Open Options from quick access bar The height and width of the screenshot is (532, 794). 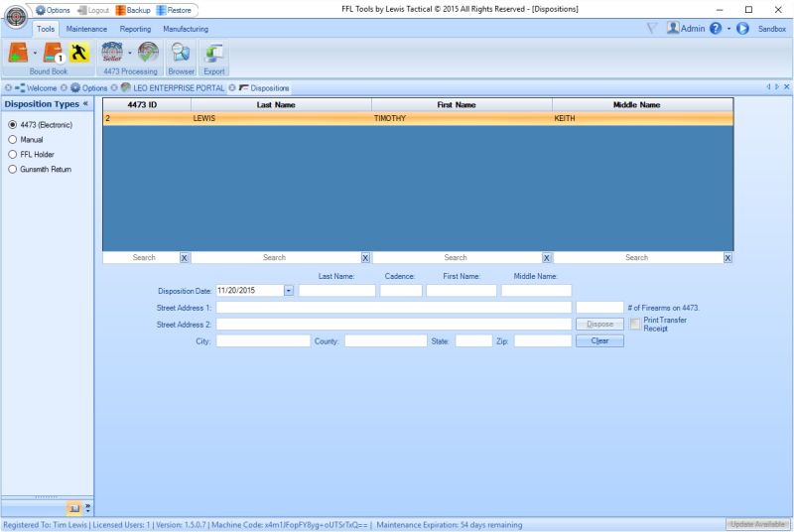coord(54,10)
